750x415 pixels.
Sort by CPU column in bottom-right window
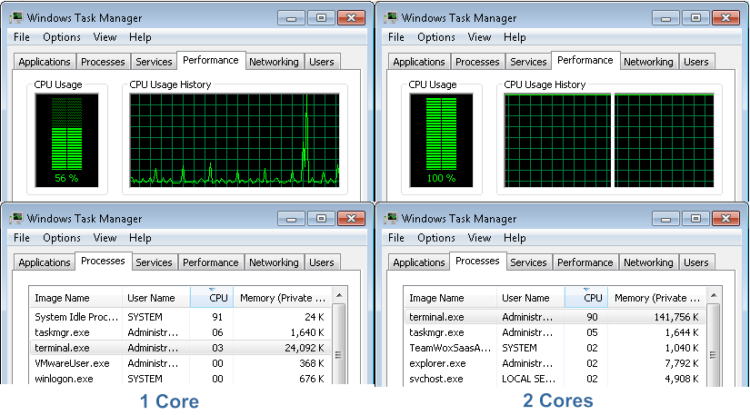(x=586, y=298)
